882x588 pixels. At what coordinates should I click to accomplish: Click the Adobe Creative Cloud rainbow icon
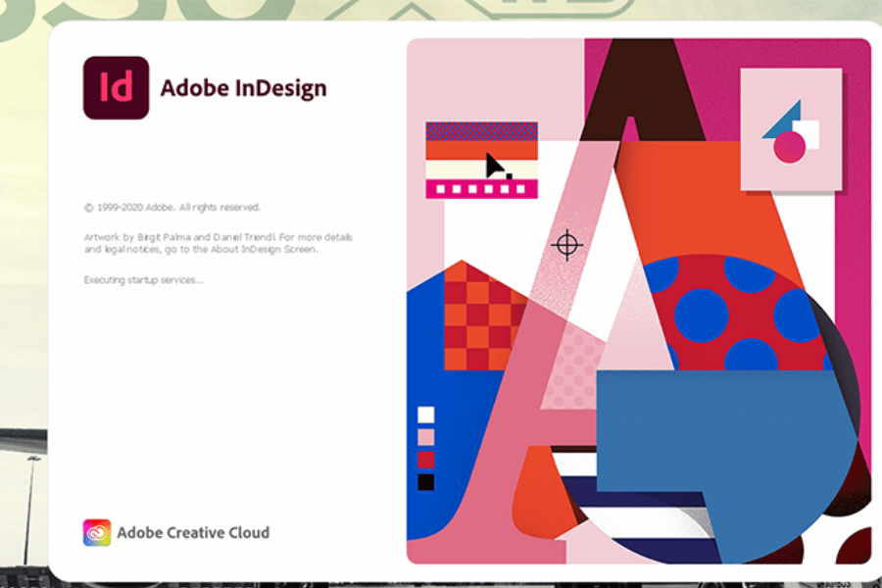point(97,533)
